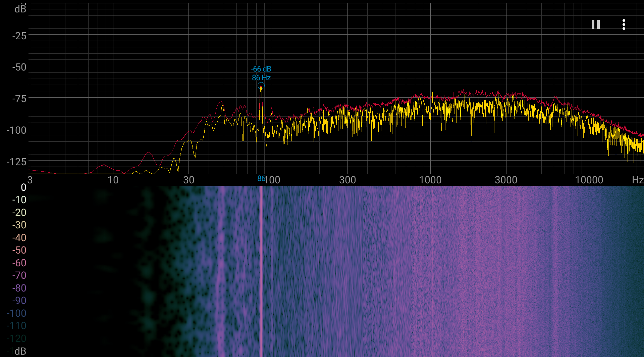644x358 pixels.
Task: Click the 30 Hz axis label
Action: click(189, 180)
